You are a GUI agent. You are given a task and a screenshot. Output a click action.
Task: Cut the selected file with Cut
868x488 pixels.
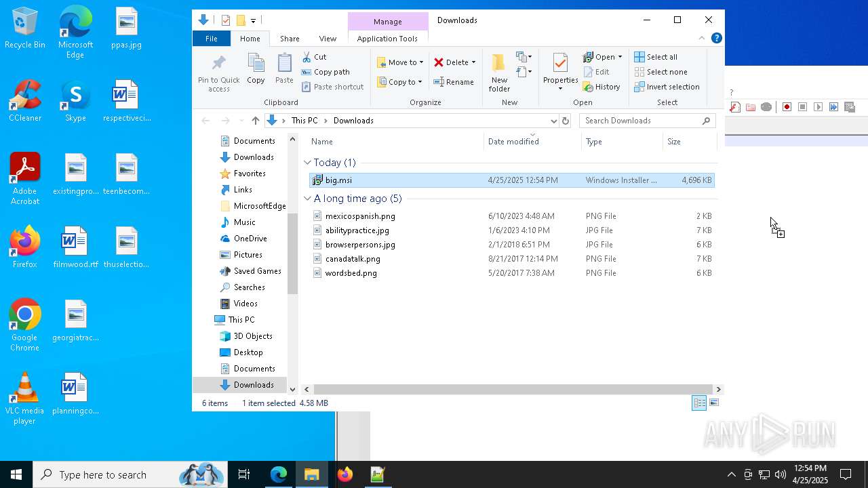click(x=314, y=57)
